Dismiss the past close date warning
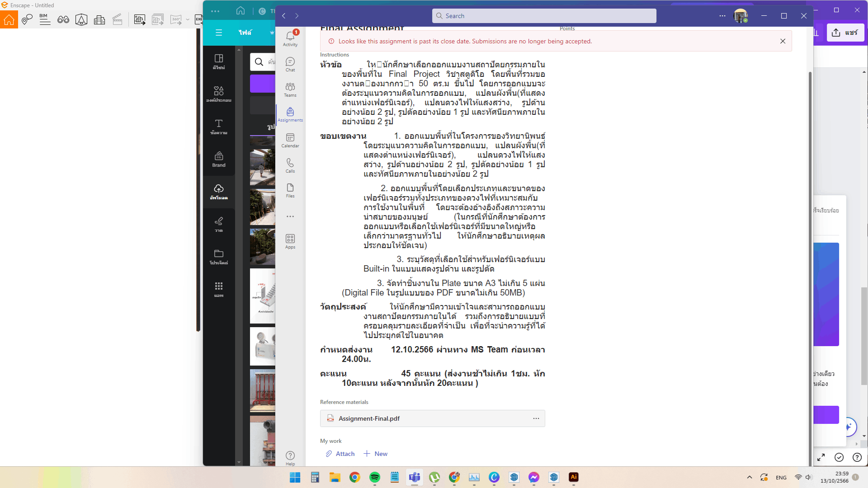This screenshot has width=868, height=488. [x=783, y=41]
